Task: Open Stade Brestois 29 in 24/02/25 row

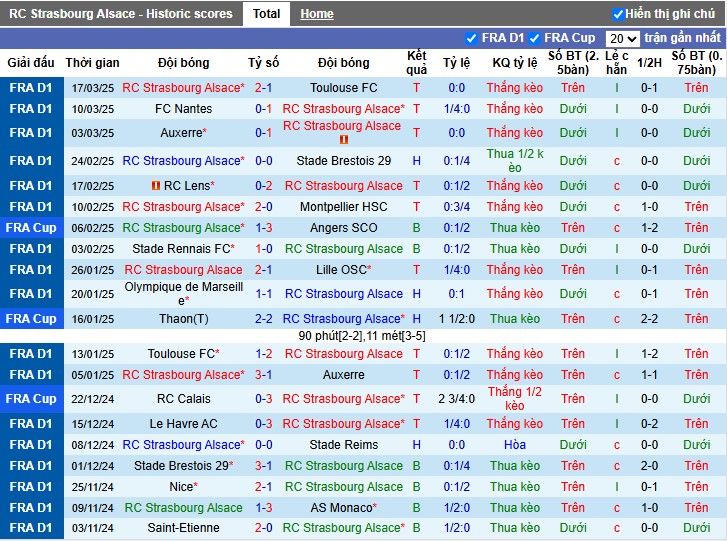Action: click(x=344, y=161)
